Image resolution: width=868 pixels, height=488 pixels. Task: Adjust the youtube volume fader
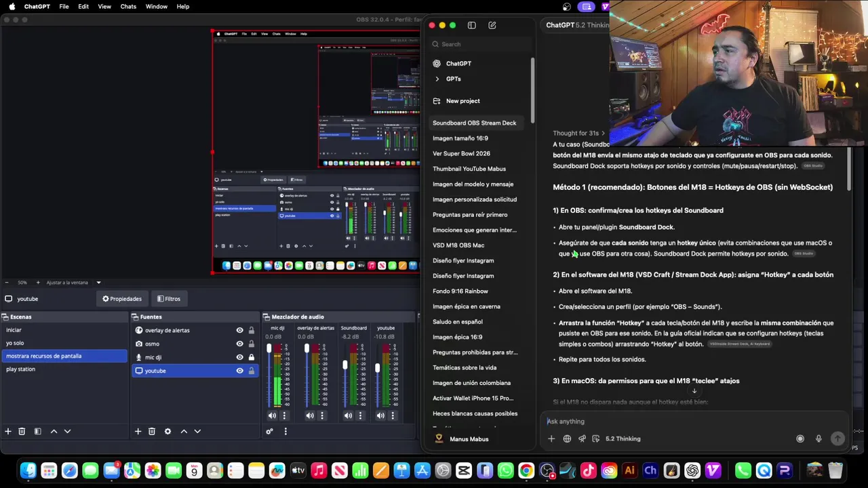point(378,368)
